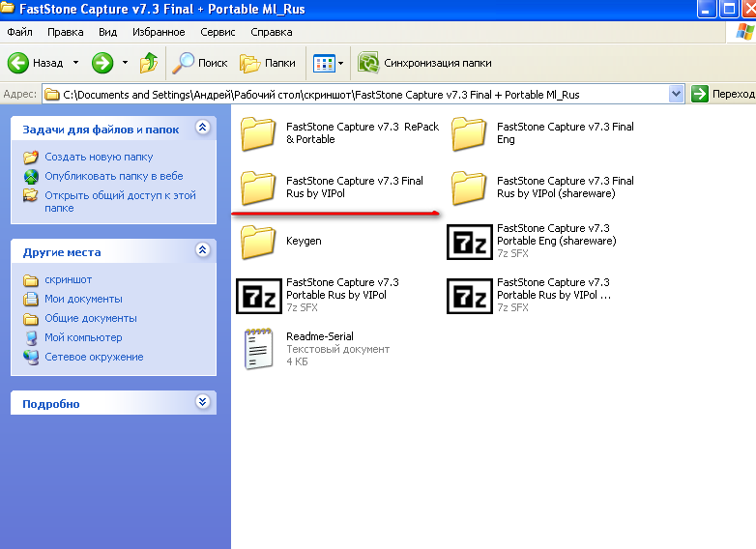Viewport: 756px width, 549px height.
Task: Click the Shared Documents folder icon
Action: pyautogui.click(x=31, y=319)
